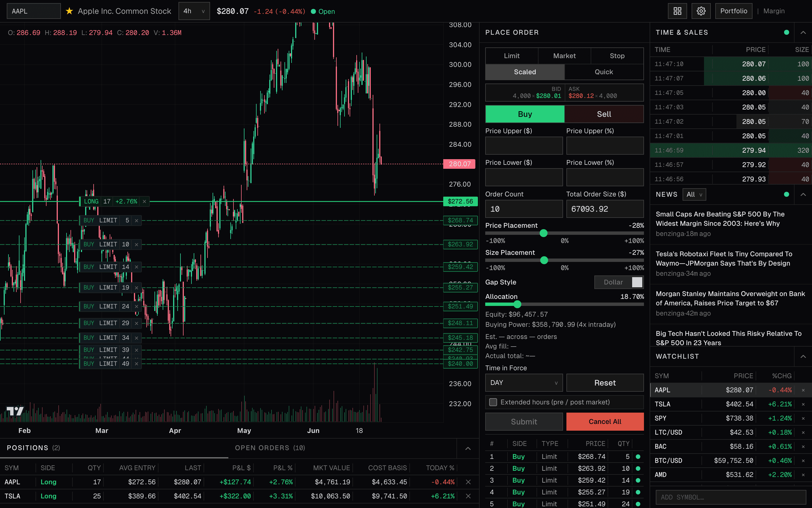The width and height of the screenshot is (812, 508).
Task: Remove BAC from the watchlist
Action: (803, 446)
